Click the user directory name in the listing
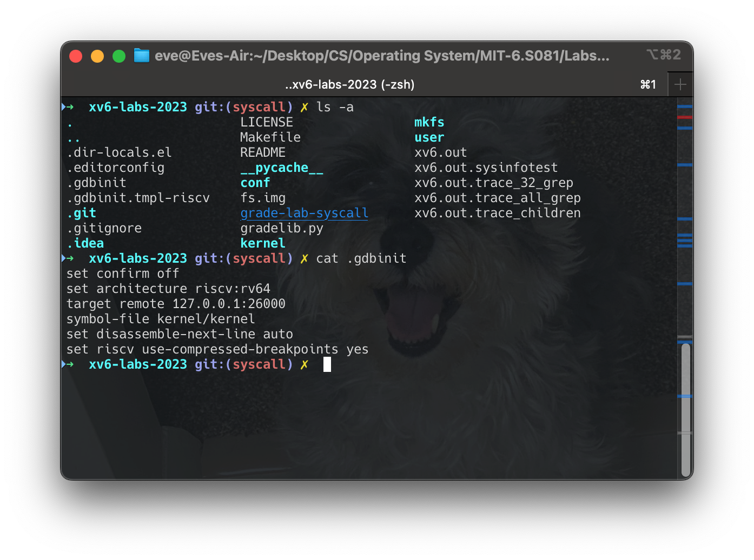The width and height of the screenshot is (754, 560). tap(429, 137)
